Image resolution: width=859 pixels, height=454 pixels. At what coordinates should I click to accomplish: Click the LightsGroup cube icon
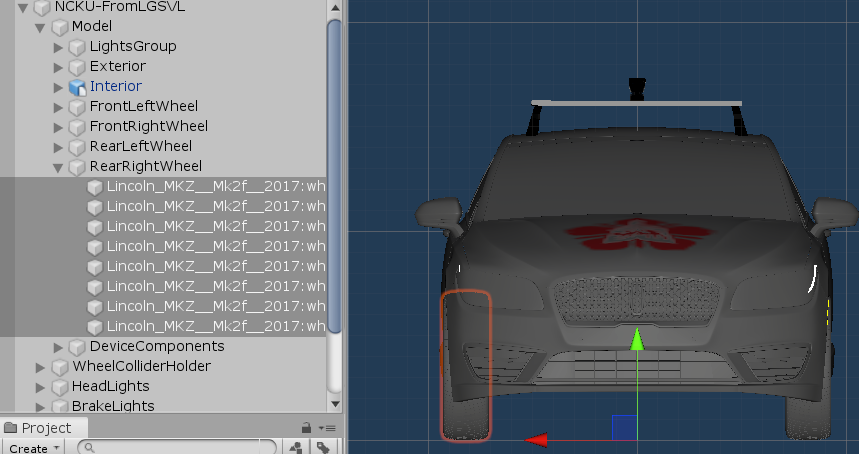tap(77, 47)
